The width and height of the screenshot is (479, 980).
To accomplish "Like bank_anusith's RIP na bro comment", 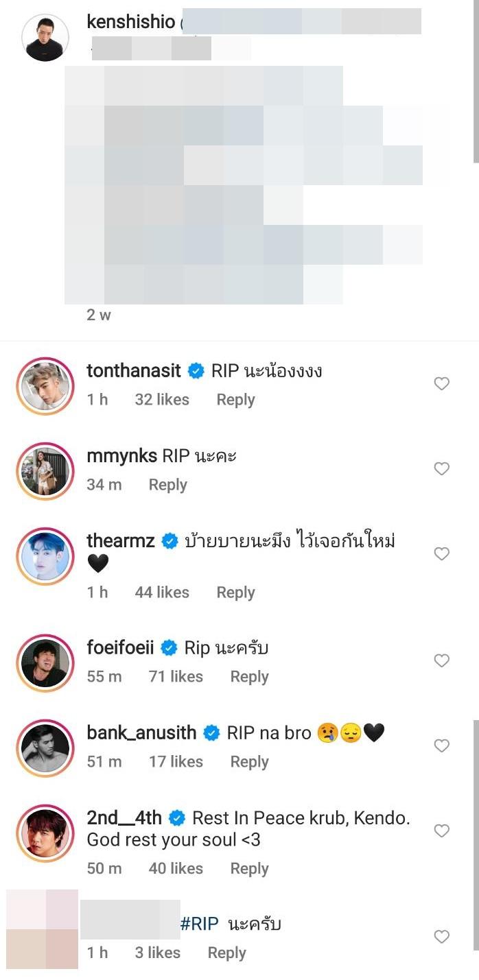I will pos(442,746).
